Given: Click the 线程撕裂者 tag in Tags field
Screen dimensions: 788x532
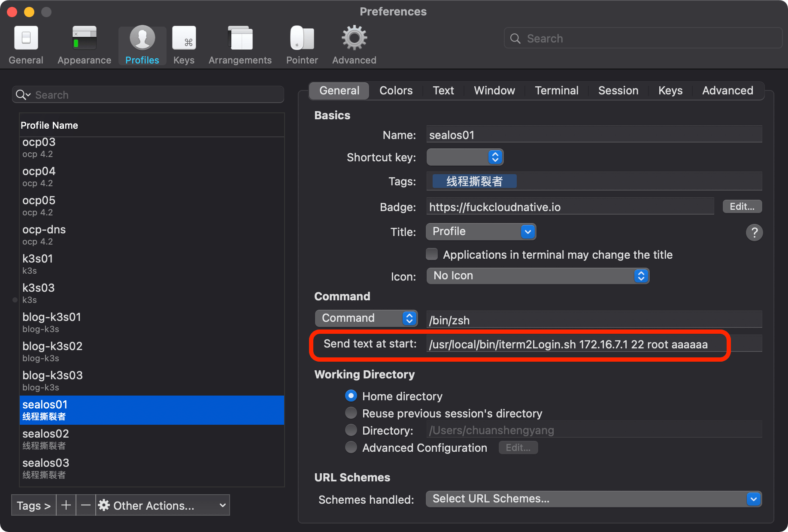Looking at the screenshot, I should (x=474, y=181).
